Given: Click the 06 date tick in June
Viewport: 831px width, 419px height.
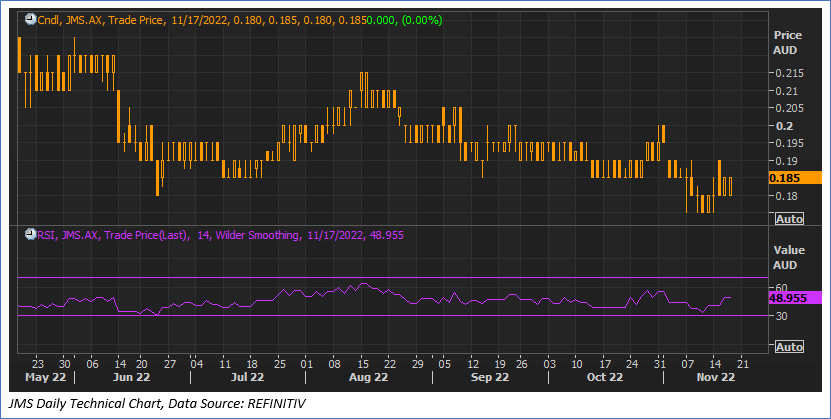Looking at the screenshot, I should pyautogui.click(x=91, y=364).
